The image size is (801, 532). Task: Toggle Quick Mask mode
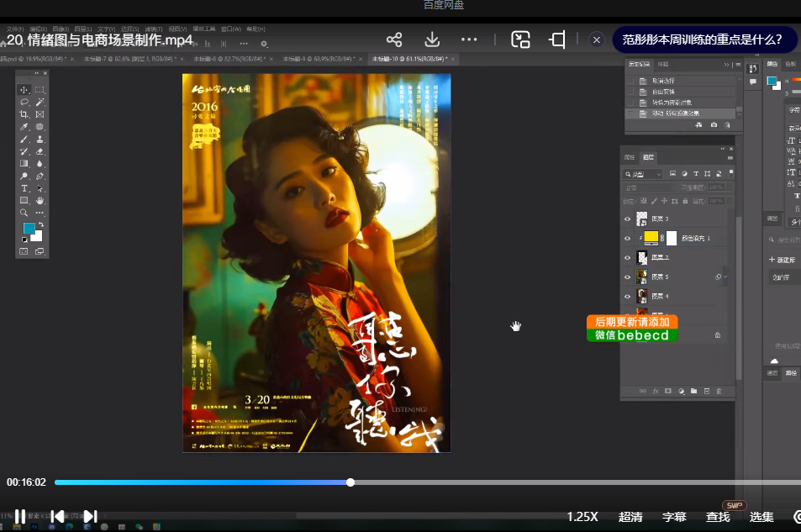[x=24, y=251]
